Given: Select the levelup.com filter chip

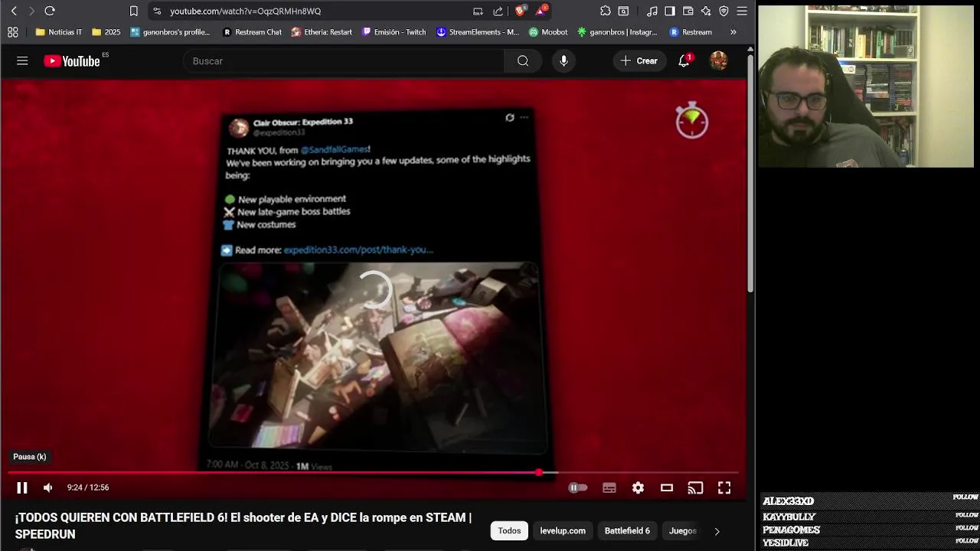Looking at the screenshot, I should pos(563,530).
